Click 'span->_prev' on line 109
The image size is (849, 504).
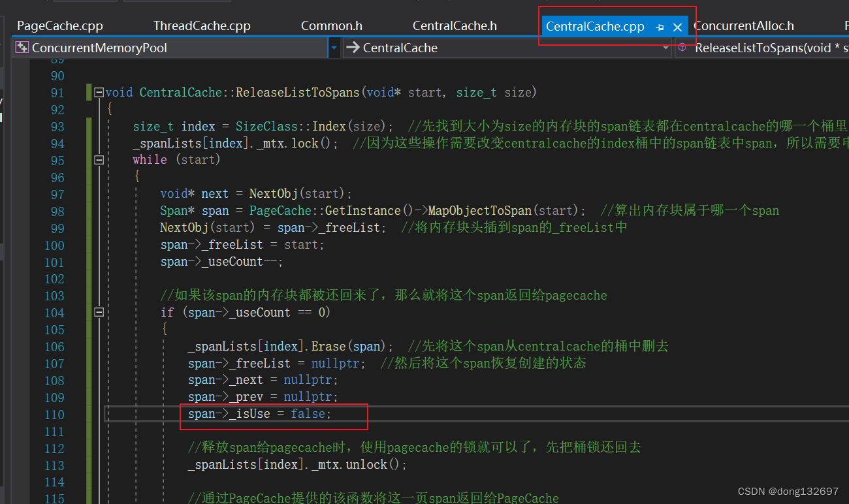pos(225,398)
